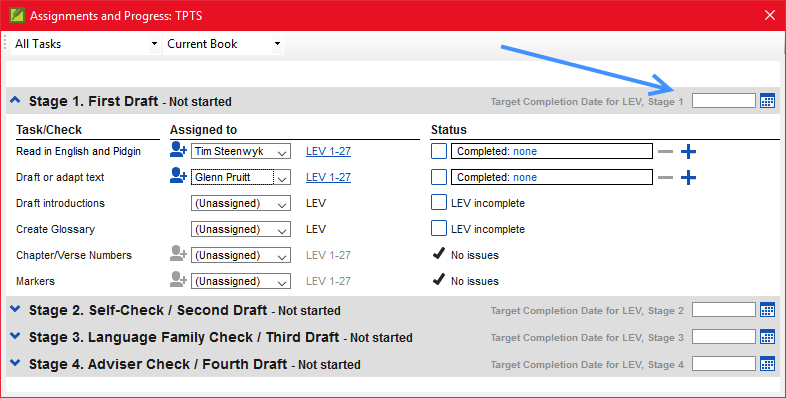Click add-user icon for Draft or adapt text

point(178,176)
